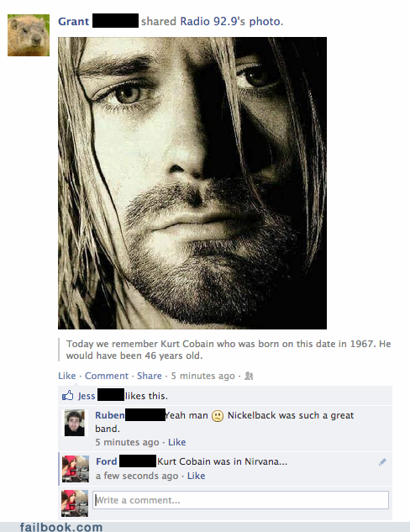Open Ford's comment avatar thumbnail
The height and width of the screenshot is (532, 410).
pos(76,469)
